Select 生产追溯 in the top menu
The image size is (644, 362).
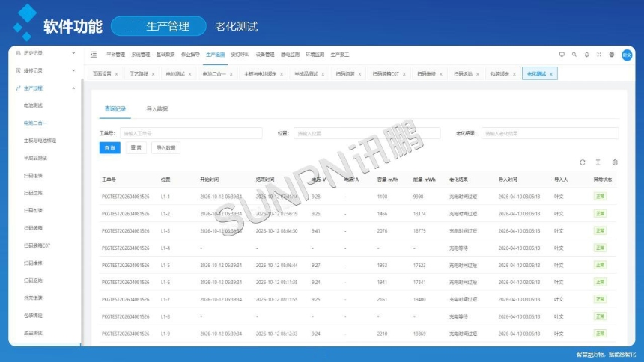coord(215,55)
